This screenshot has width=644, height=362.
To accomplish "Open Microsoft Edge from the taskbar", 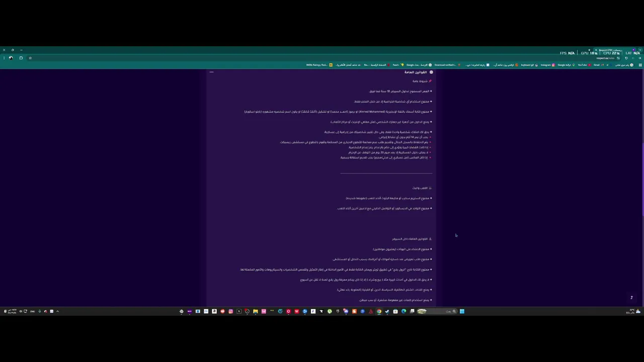I will point(404,311).
